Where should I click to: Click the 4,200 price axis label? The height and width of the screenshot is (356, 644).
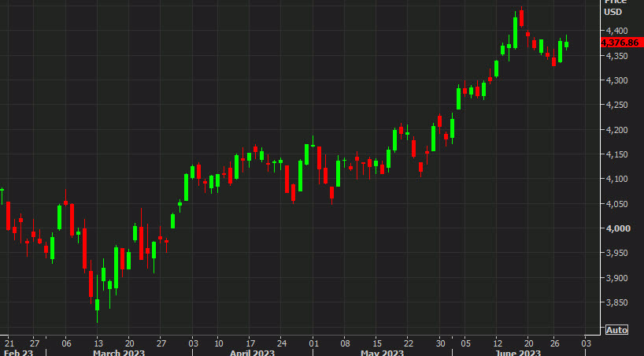[x=617, y=130]
